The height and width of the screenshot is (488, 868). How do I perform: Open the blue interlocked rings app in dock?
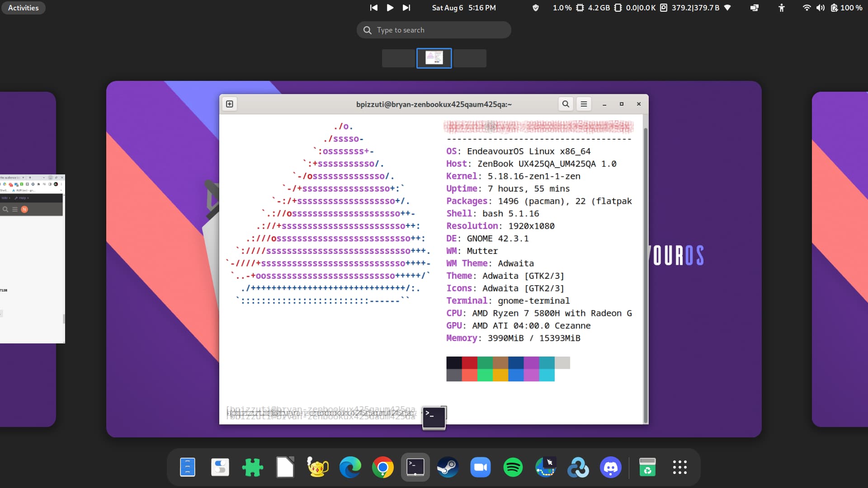pos(578,467)
